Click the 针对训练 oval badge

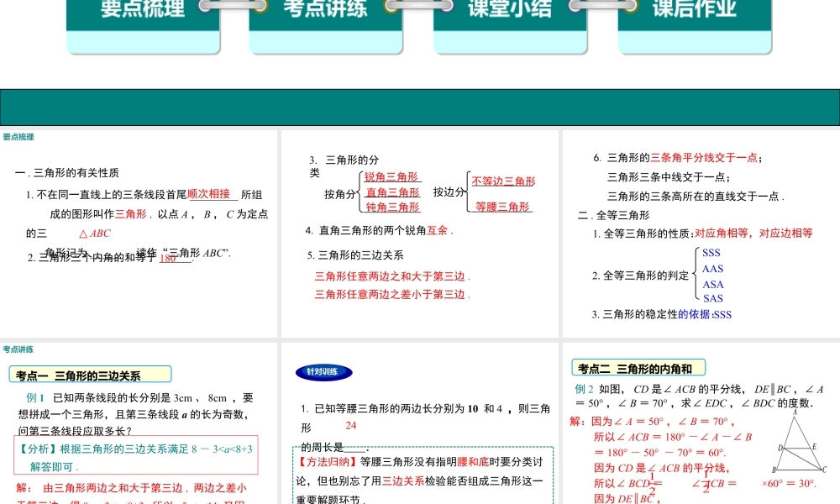[324, 372]
